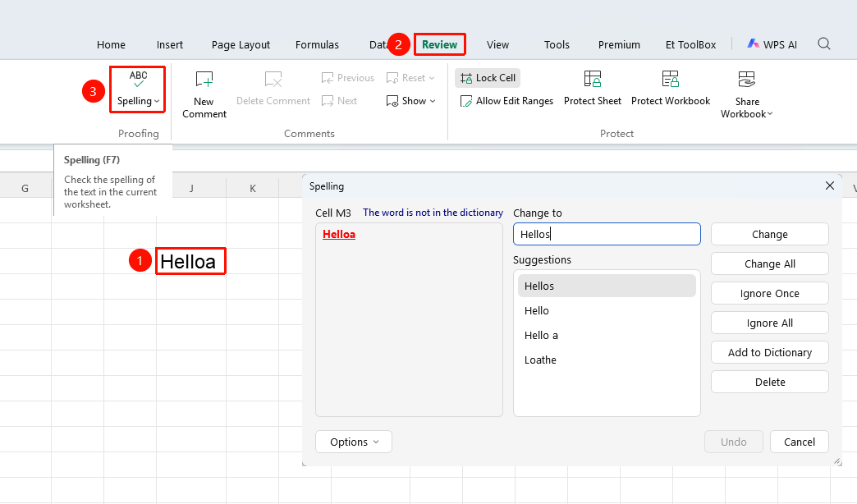The width and height of the screenshot is (857, 504).
Task: Open Allow Edit Ranges
Action: pyautogui.click(x=506, y=101)
